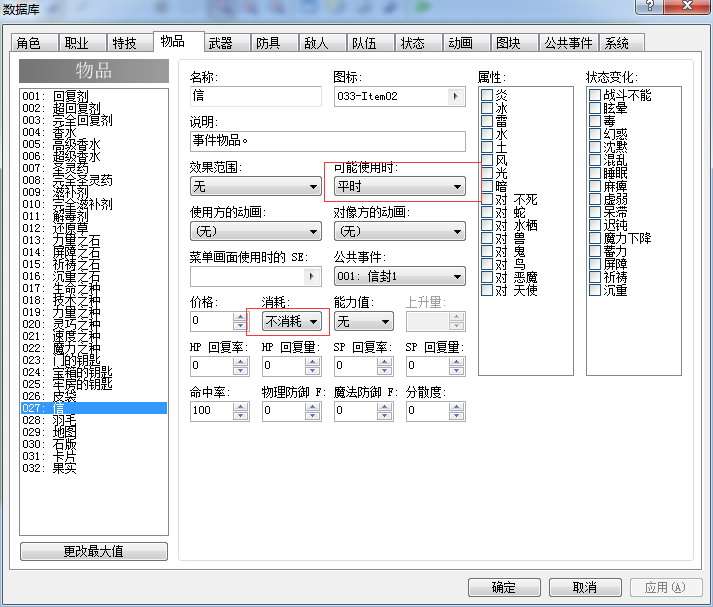
Task: Check the 雷 attribute checkbox
Action: click(x=487, y=121)
